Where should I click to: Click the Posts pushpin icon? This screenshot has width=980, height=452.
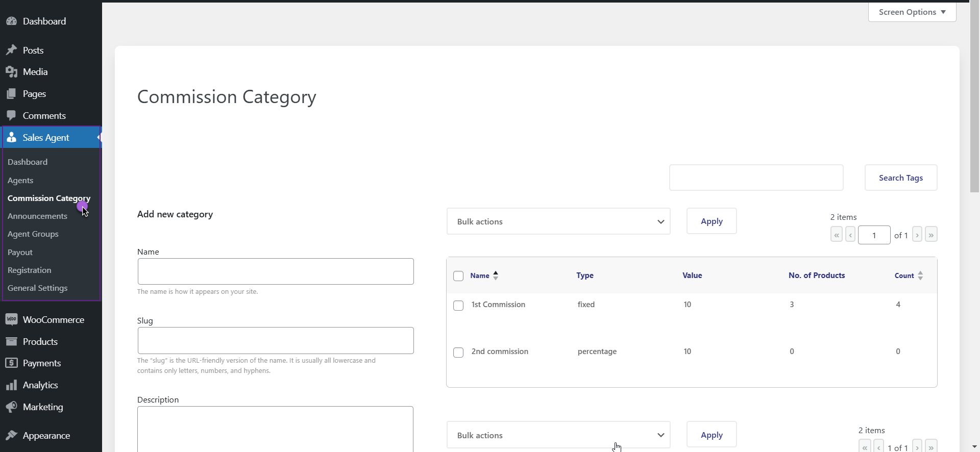[11, 51]
